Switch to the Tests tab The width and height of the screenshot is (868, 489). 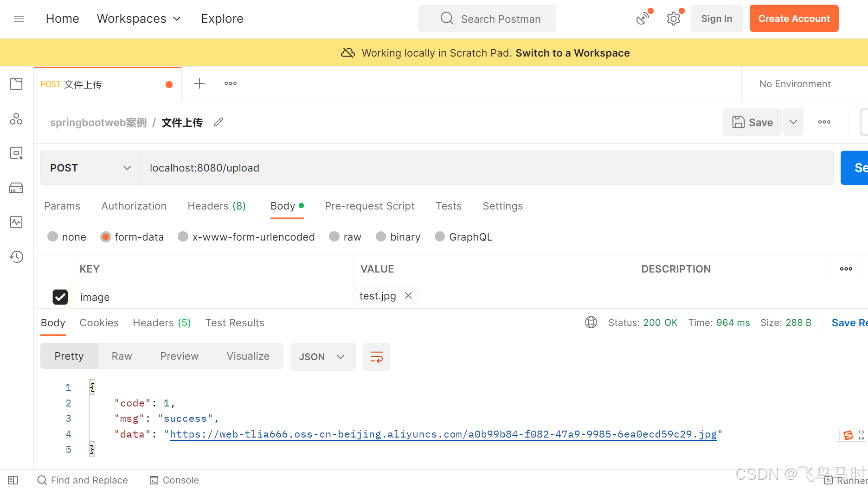(x=449, y=206)
